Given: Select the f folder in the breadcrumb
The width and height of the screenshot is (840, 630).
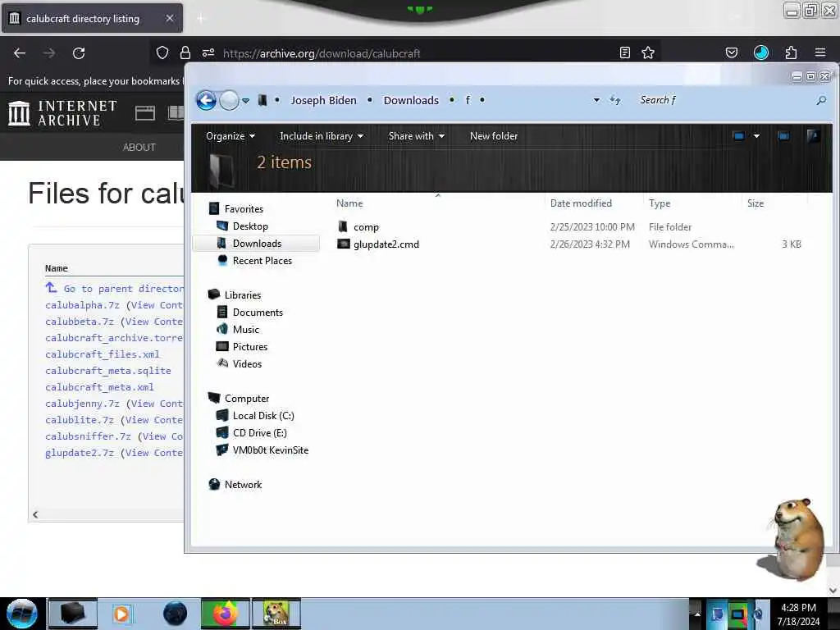Looking at the screenshot, I should pos(468,100).
